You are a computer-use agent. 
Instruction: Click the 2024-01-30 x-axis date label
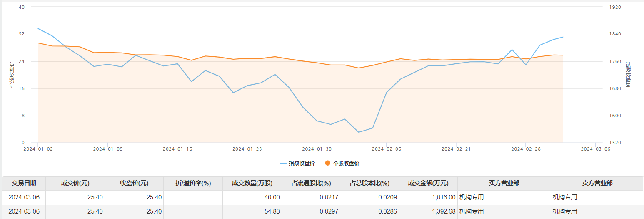click(x=317, y=149)
